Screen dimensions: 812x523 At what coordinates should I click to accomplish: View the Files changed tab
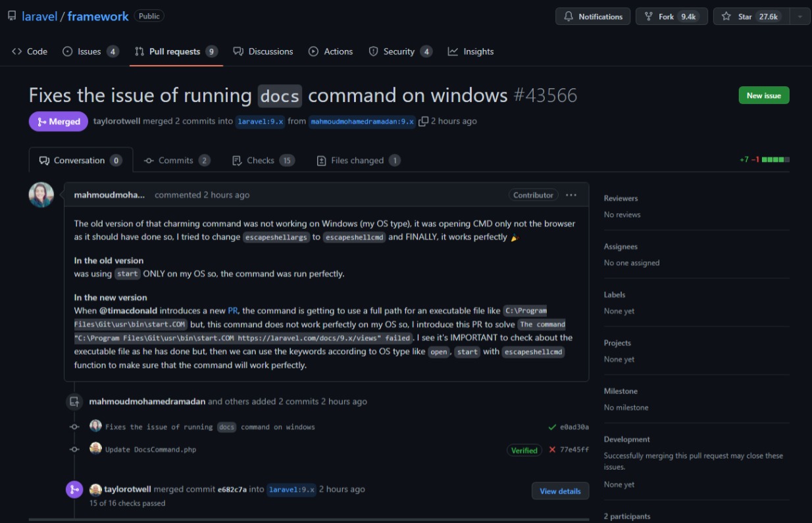point(358,160)
